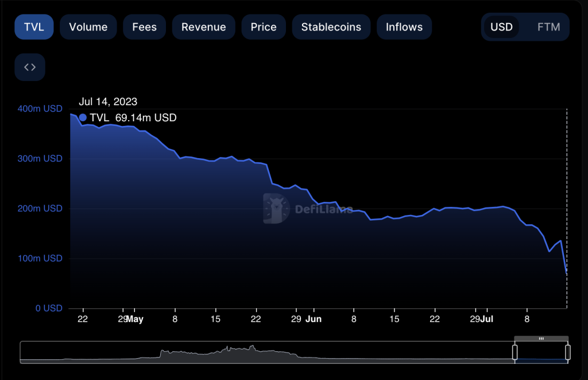Select the active TVL tab
Screen dimensions: 588x380
33,26
